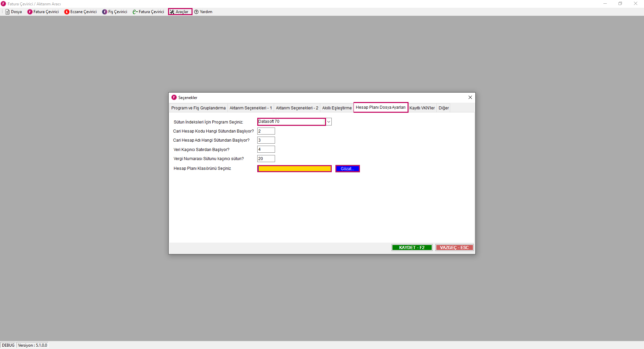The image size is (644, 349).
Task: Open the Eczane Çevirici menu
Action: point(80,12)
